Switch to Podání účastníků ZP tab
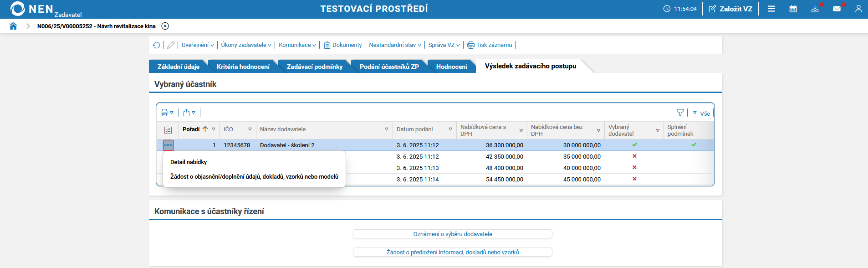Image resolution: width=868 pixels, height=268 pixels. 389,67
